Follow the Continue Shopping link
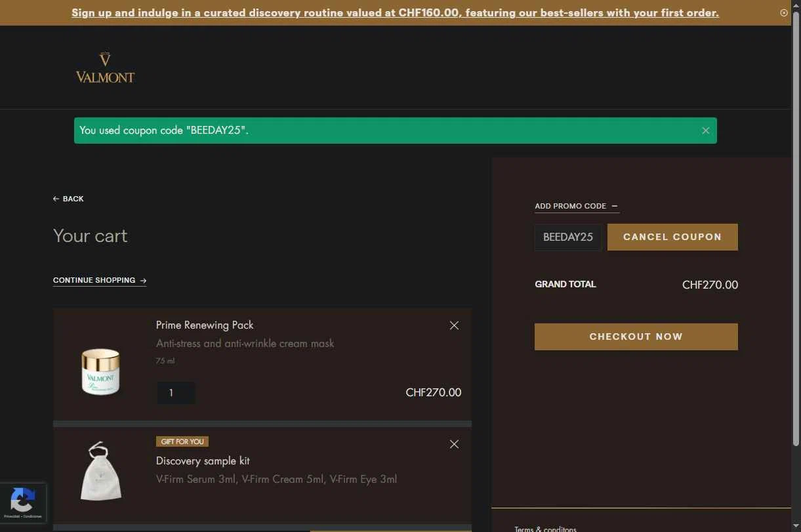 pyautogui.click(x=100, y=280)
